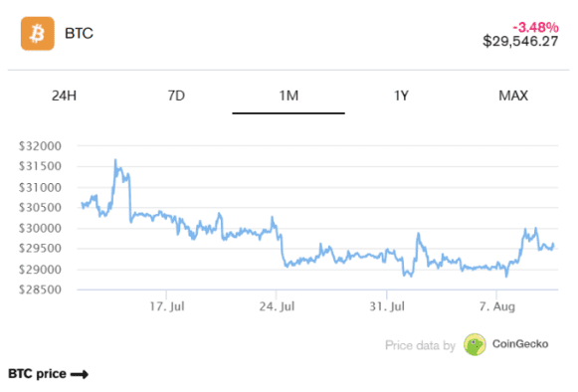Click the 31. Jul date marker
578x392 pixels.
click(x=387, y=306)
